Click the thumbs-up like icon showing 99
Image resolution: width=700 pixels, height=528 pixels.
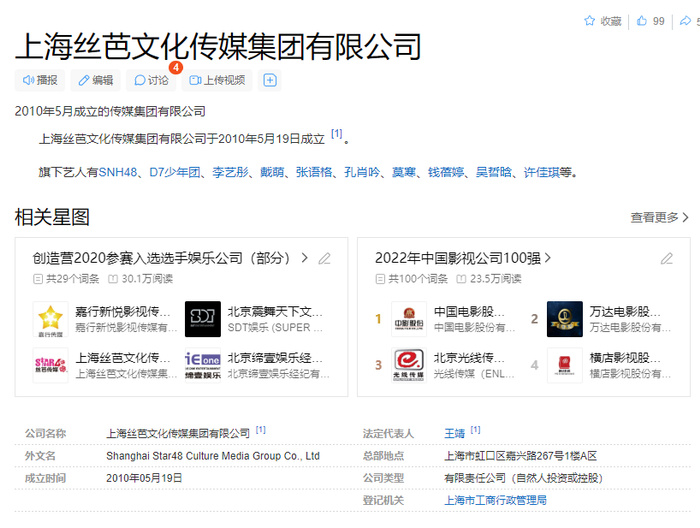642,21
